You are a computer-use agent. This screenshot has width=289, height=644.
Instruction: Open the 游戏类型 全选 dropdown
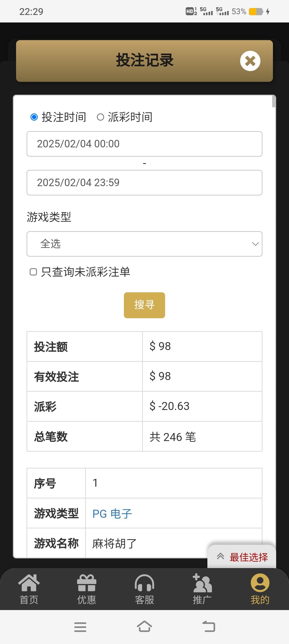(144, 244)
